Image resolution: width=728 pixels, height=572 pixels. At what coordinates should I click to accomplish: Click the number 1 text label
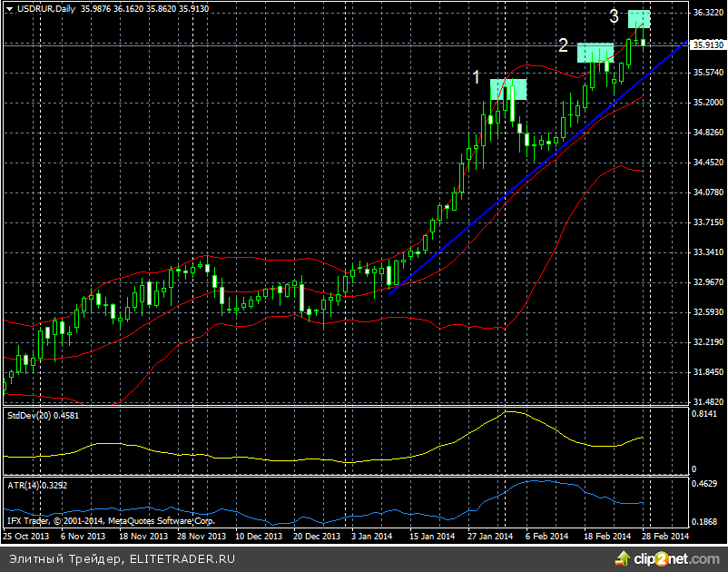click(x=476, y=77)
